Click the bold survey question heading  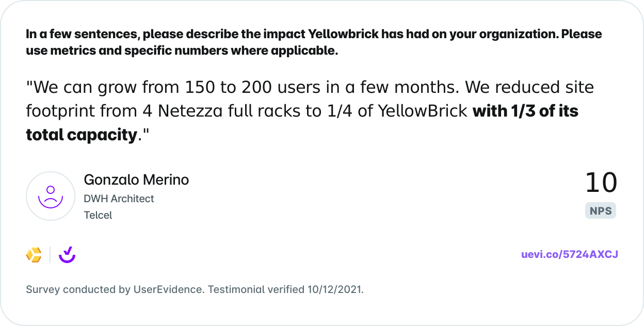point(314,42)
